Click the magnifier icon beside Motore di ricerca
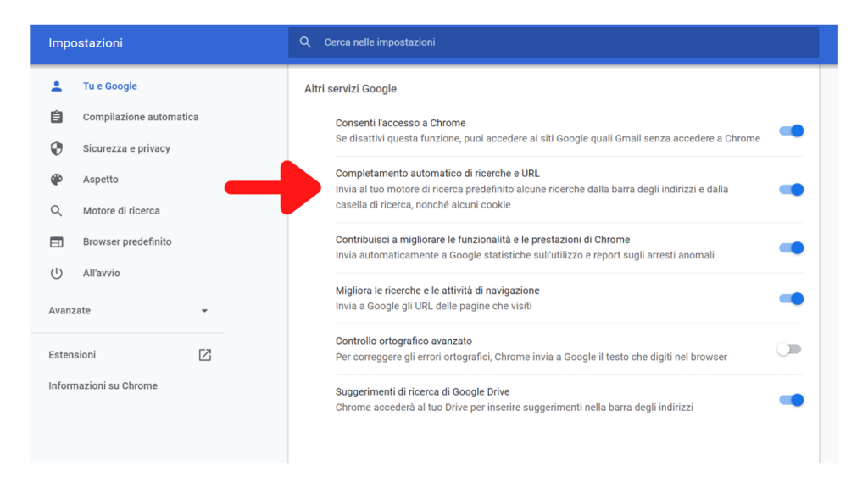Screen dimensions: 868x488 pos(57,211)
